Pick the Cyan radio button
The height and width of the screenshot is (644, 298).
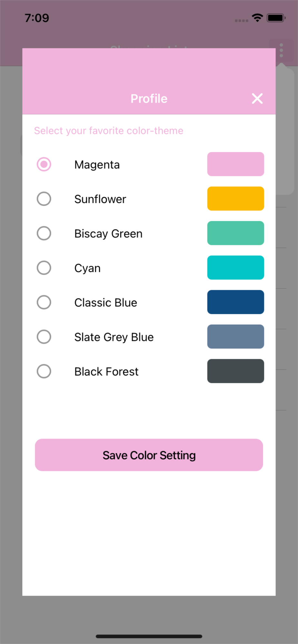click(x=44, y=268)
